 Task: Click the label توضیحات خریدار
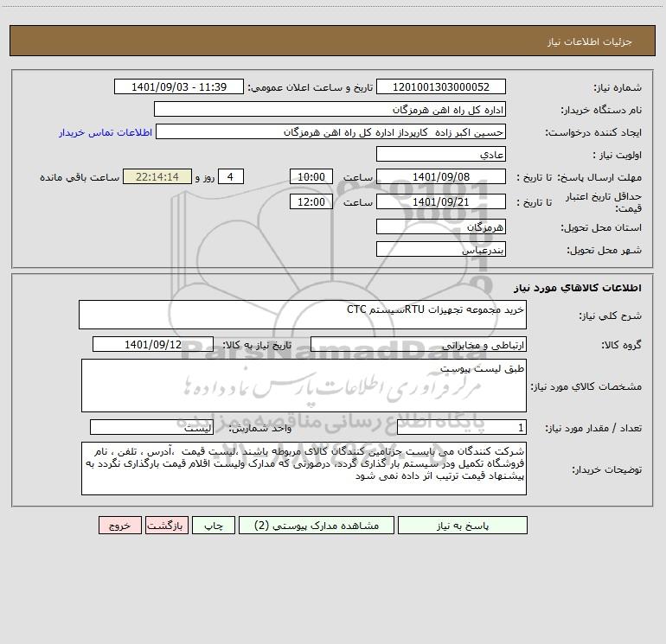click(x=606, y=469)
